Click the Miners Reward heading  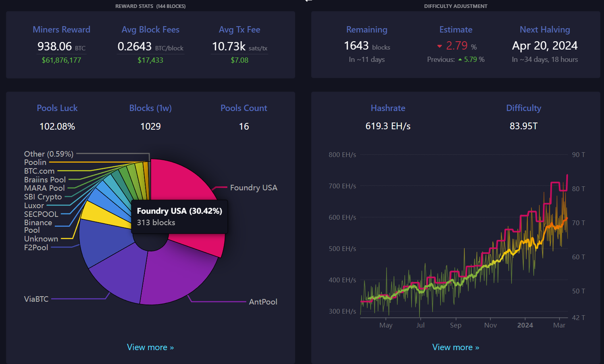tap(62, 30)
